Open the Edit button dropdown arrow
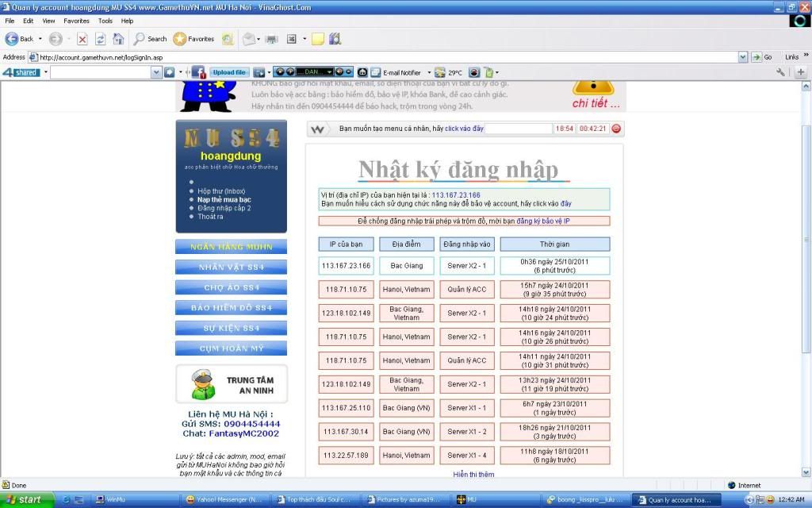This screenshot has width=812, height=508. 304,39
